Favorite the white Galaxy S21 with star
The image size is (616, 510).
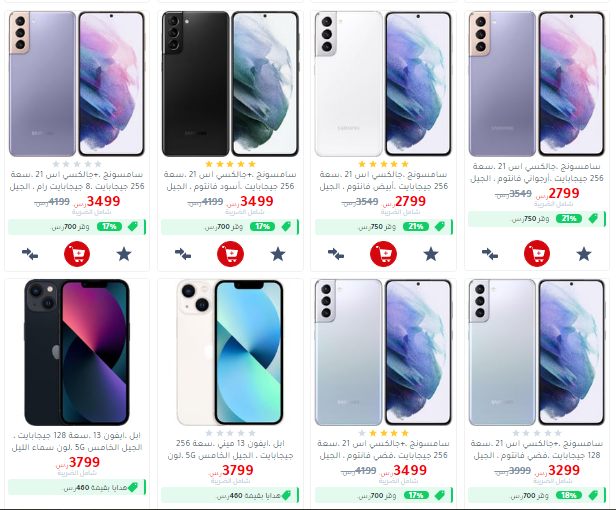click(431, 254)
